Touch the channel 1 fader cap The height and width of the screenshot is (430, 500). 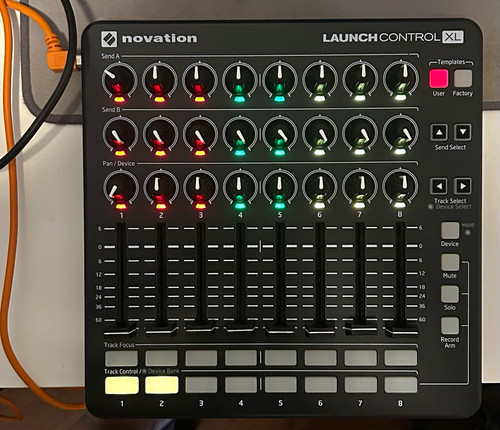tap(121, 329)
